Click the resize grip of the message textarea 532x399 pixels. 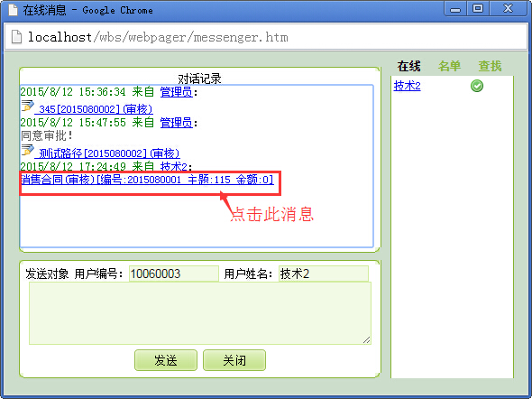click(366, 340)
